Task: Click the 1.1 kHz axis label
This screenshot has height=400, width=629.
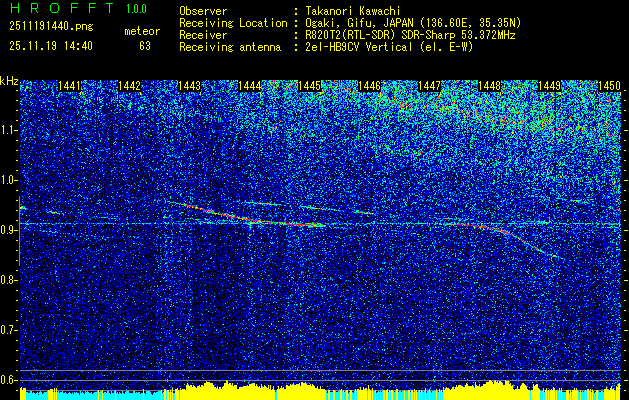Action: pos(9,130)
